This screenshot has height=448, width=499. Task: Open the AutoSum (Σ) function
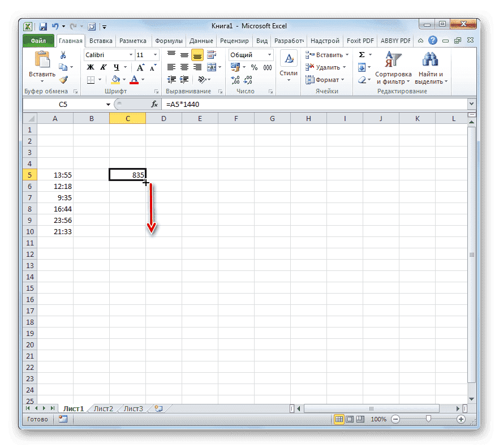(x=362, y=54)
